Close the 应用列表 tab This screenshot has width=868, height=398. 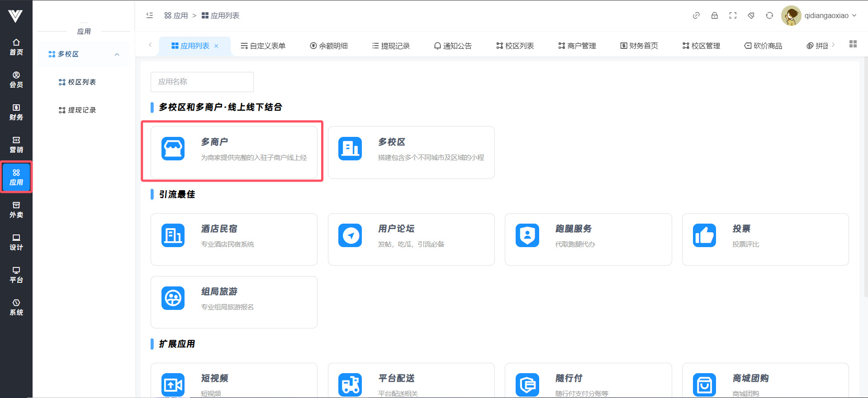(x=216, y=46)
